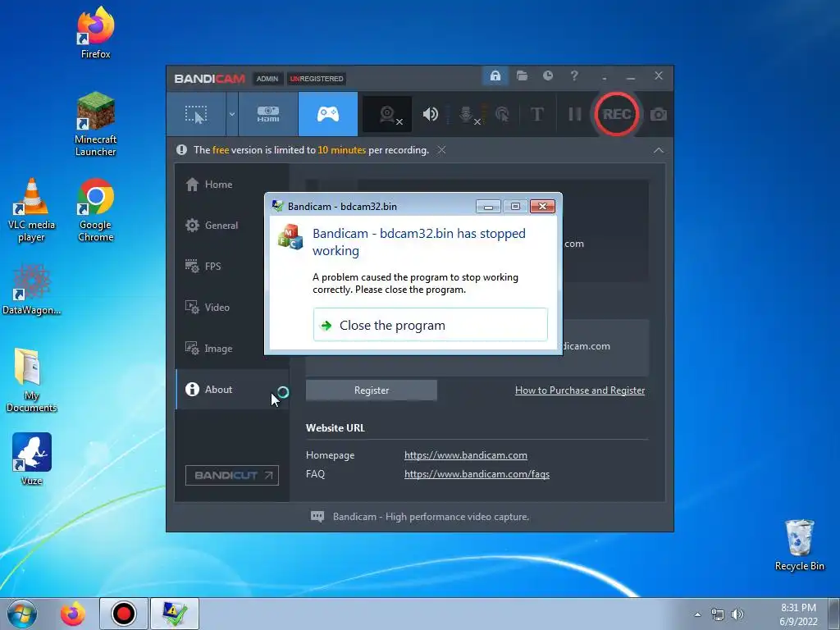This screenshot has height=630, width=840.
Task: Toggle the webcam overlay icon
Action: click(388, 115)
